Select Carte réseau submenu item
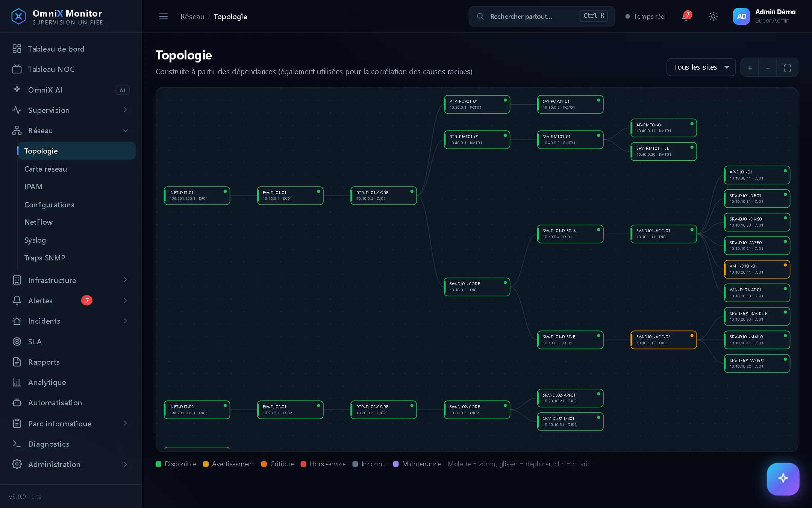812x508 pixels. click(x=77, y=169)
